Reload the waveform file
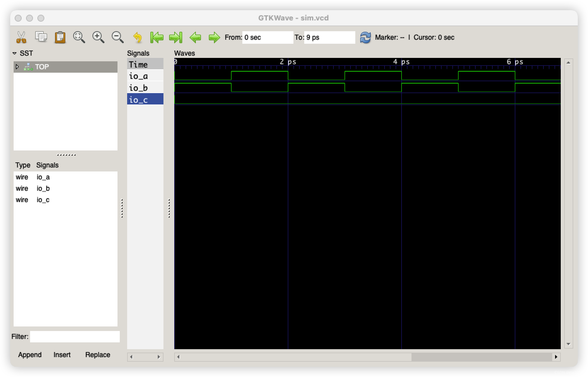Image resolution: width=588 pixels, height=377 pixels. pyautogui.click(x=365, y=37)
